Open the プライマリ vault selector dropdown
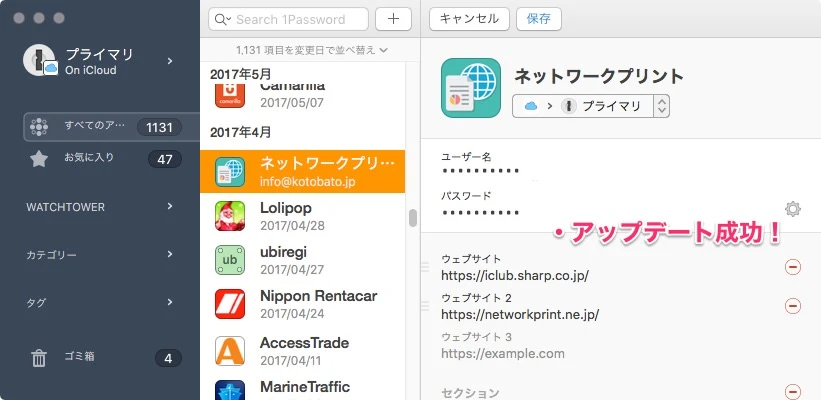821x400 pixels. 590,106
